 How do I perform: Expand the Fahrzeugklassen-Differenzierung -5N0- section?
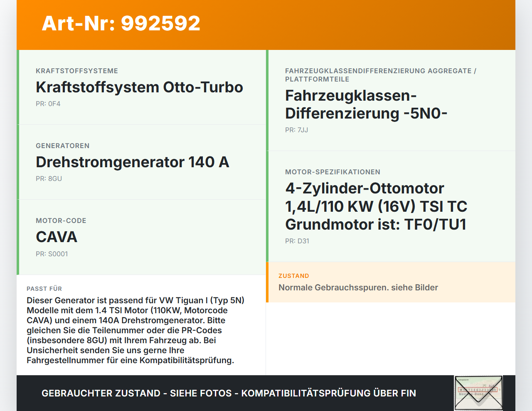(366, 104)
